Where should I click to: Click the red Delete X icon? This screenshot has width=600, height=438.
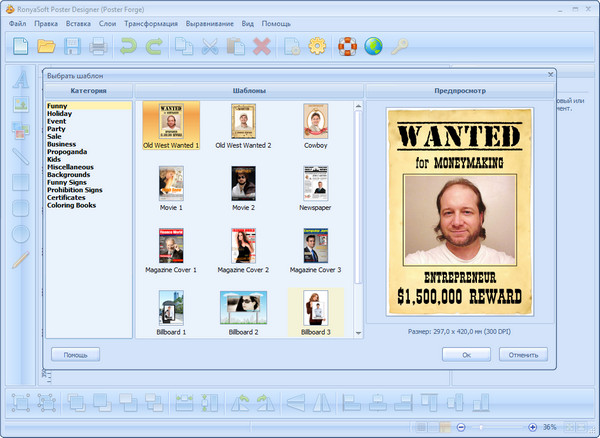pos(262,45)
